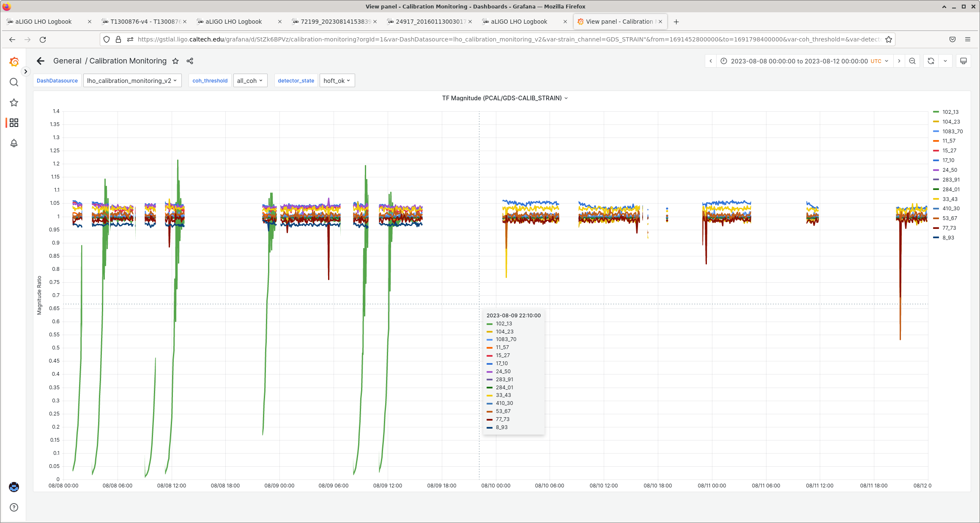The height and width of the screenshot is (523, 980).
Task: Shift time range backward arrow
Action: click(711, 61)
